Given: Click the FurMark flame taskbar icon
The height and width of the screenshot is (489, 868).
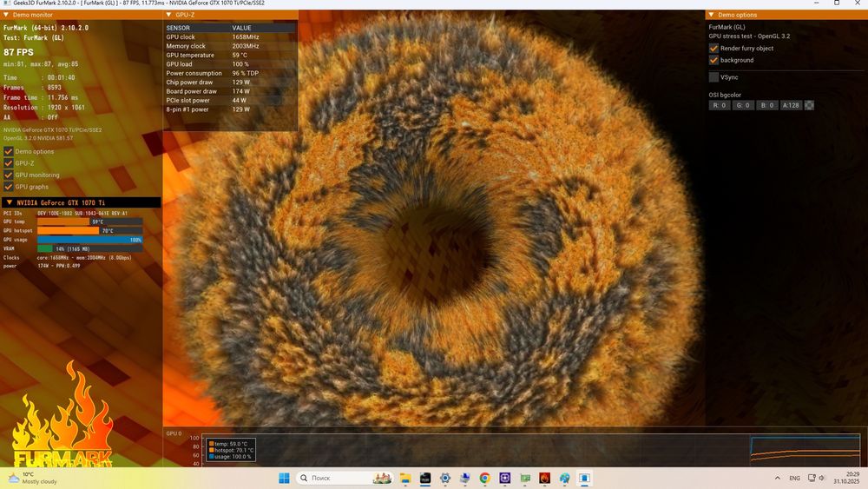Looking at the screenshot, I should coord(545,478).
